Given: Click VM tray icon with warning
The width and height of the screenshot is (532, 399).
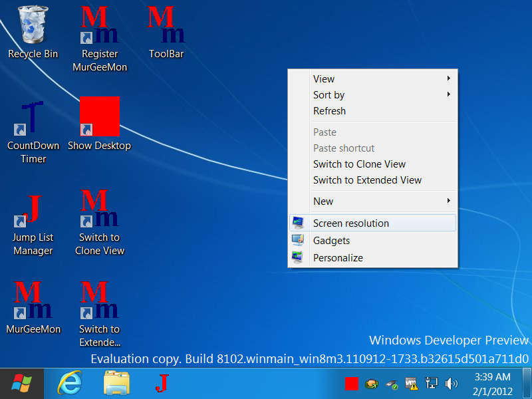Looking at the screenshot, I should click(411, 384).
